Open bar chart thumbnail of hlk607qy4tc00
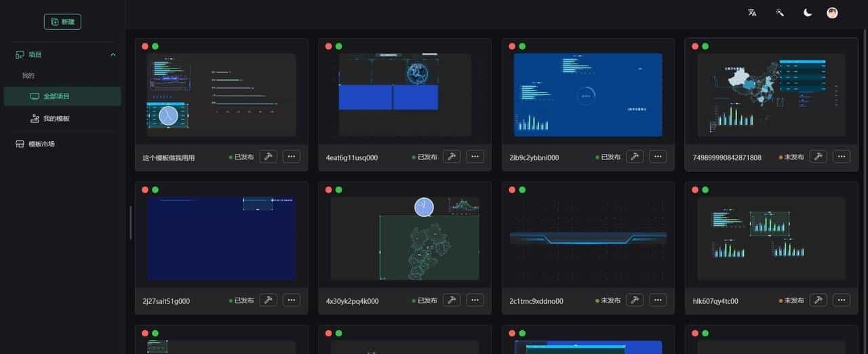Screen dimensions: 868x354 pyautogui.click(x=771, y=239)
